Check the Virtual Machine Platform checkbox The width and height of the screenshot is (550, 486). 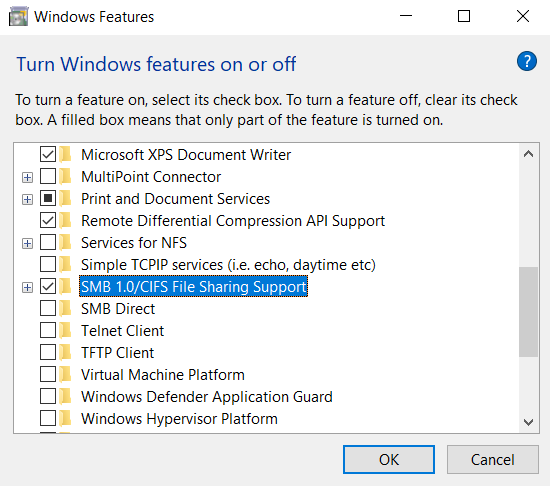[48, 374]
